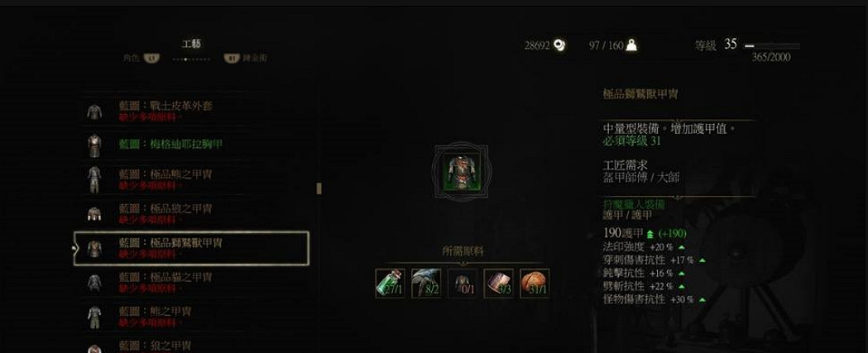Select blueprint 極品獅鷲獸甲冑
Viewport: 868px width, 353px height.
pos(191,249)
